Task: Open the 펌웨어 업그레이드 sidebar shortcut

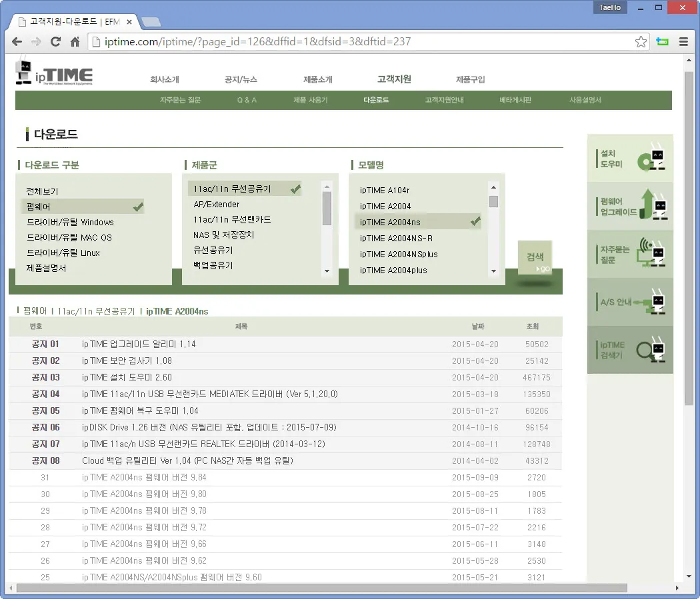Action: 629,206
